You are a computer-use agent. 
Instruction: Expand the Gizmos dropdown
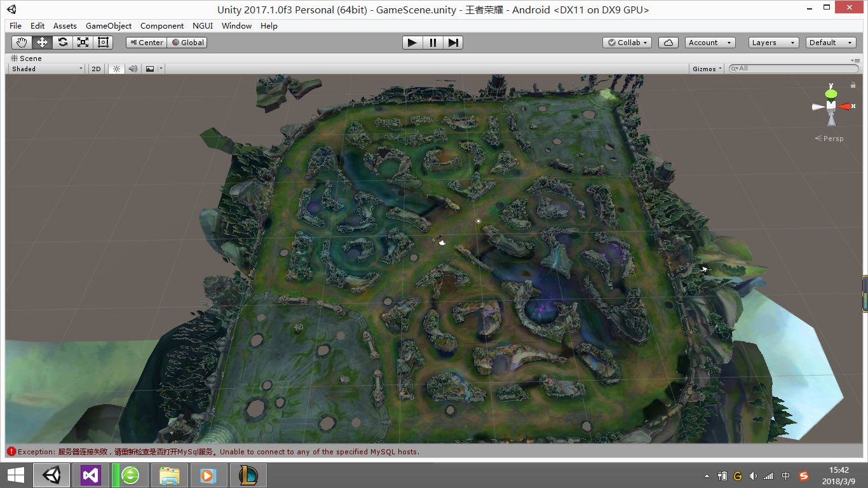coord(707,69)
